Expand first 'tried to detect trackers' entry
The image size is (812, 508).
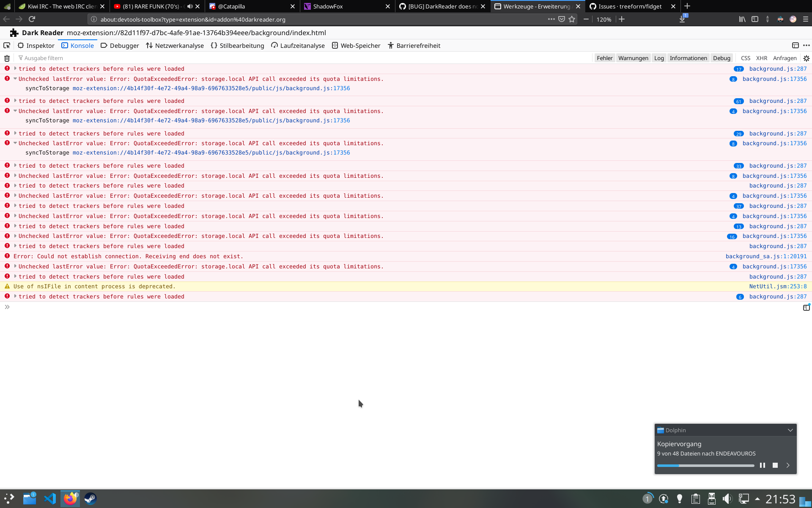tap(15, 69)
